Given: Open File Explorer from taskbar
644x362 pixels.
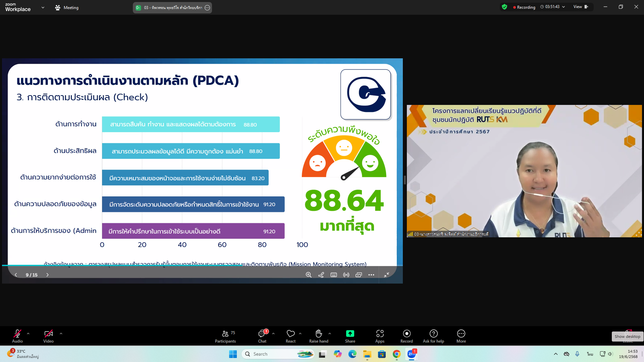Looking at the screenshot, I should [367, 354].
